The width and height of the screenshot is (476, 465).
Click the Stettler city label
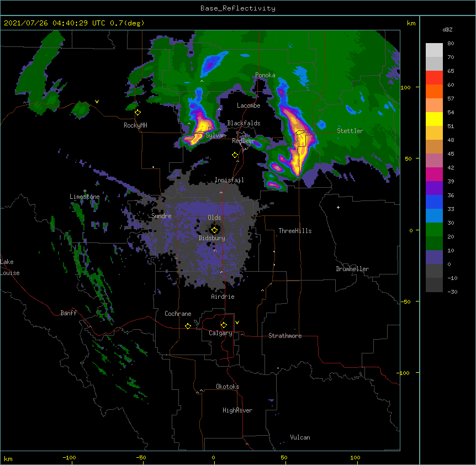350,131
